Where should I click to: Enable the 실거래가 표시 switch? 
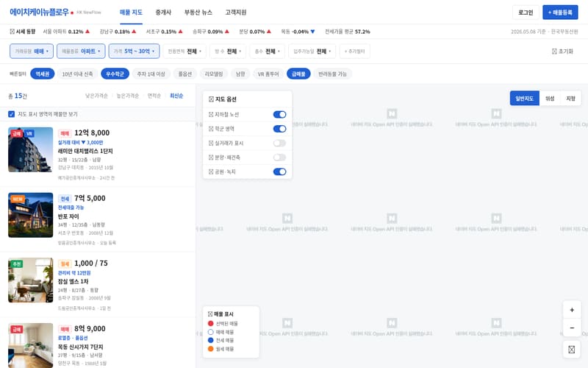[279, 143]
